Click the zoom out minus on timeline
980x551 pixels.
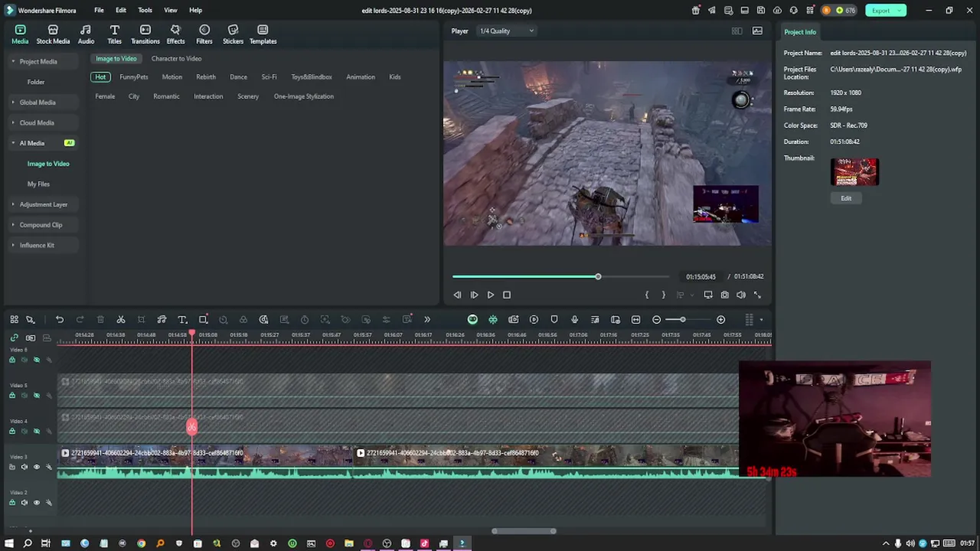coord(656,319)
